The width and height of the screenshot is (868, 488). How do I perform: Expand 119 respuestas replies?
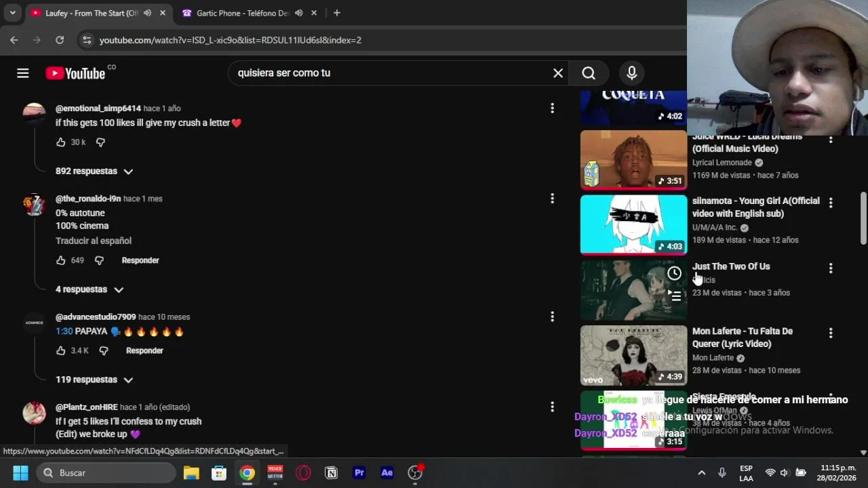tap(94, 380)
